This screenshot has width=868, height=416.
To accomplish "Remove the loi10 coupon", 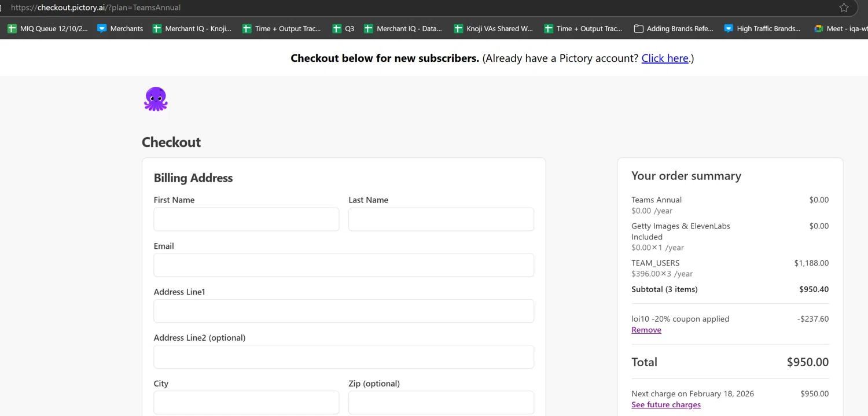I will coord(646,330).
